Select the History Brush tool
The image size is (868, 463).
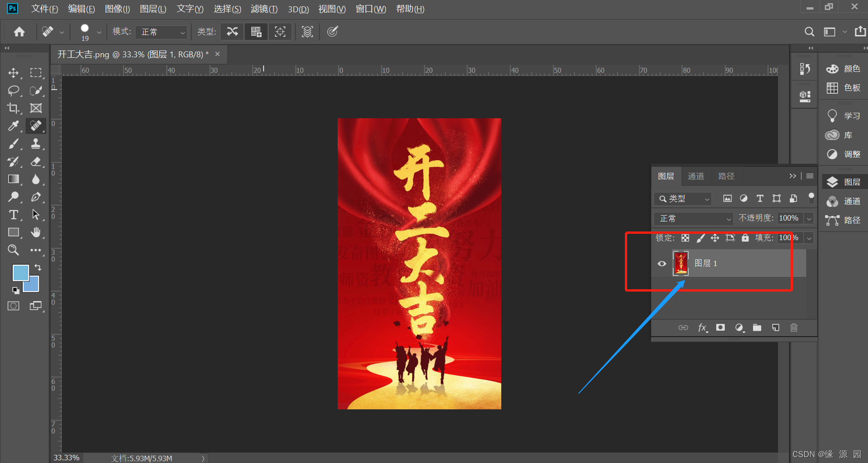[x=13, y=161]
